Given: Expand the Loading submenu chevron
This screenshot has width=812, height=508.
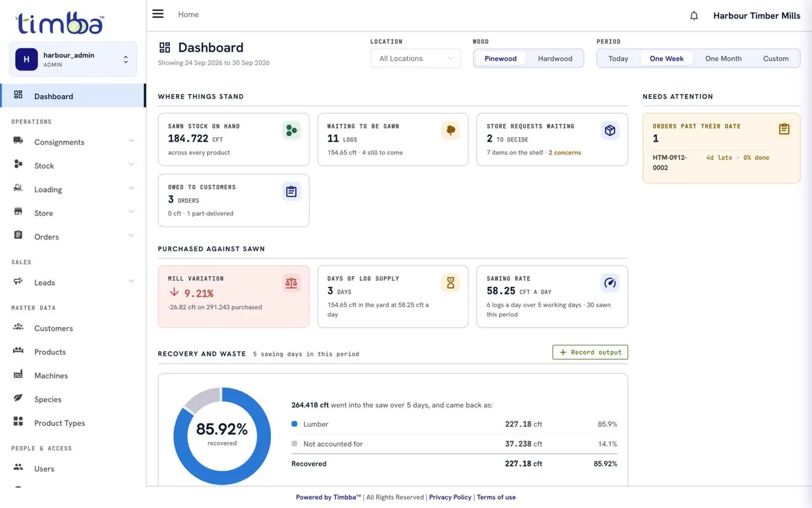Looking at the screenshot, I should (x=131, y=189).
